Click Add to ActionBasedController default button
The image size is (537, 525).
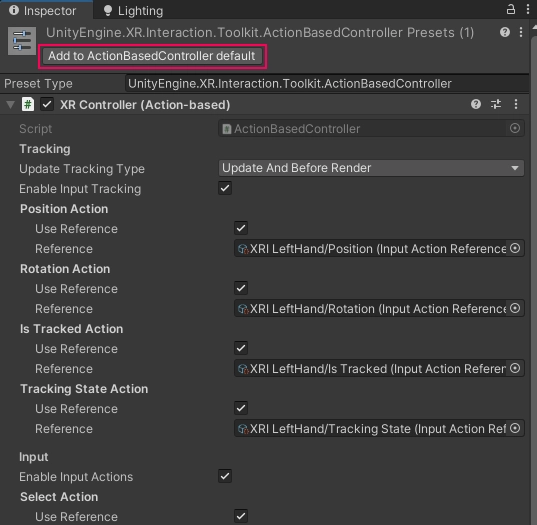(x=152, y=56)
